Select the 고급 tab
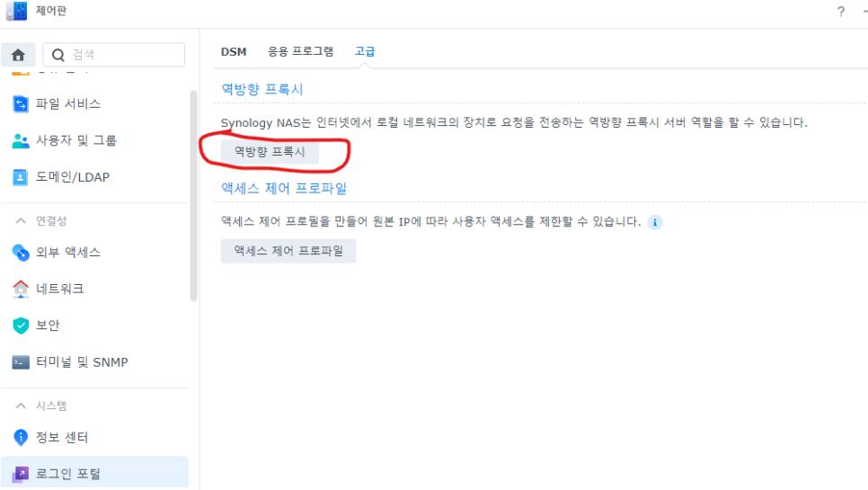 365,51
